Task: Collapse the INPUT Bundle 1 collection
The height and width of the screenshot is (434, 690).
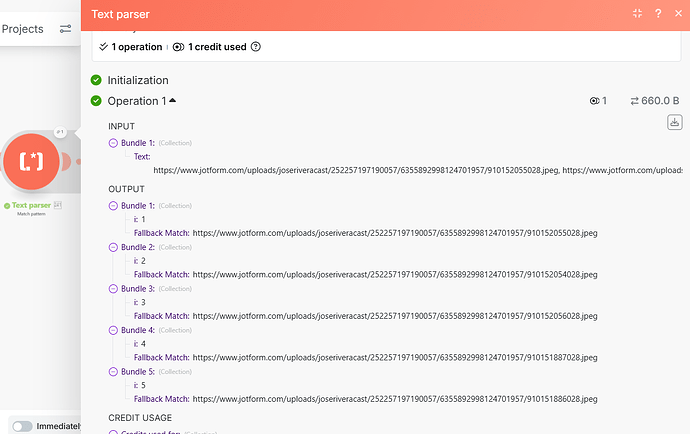Action: pos(113,143)
